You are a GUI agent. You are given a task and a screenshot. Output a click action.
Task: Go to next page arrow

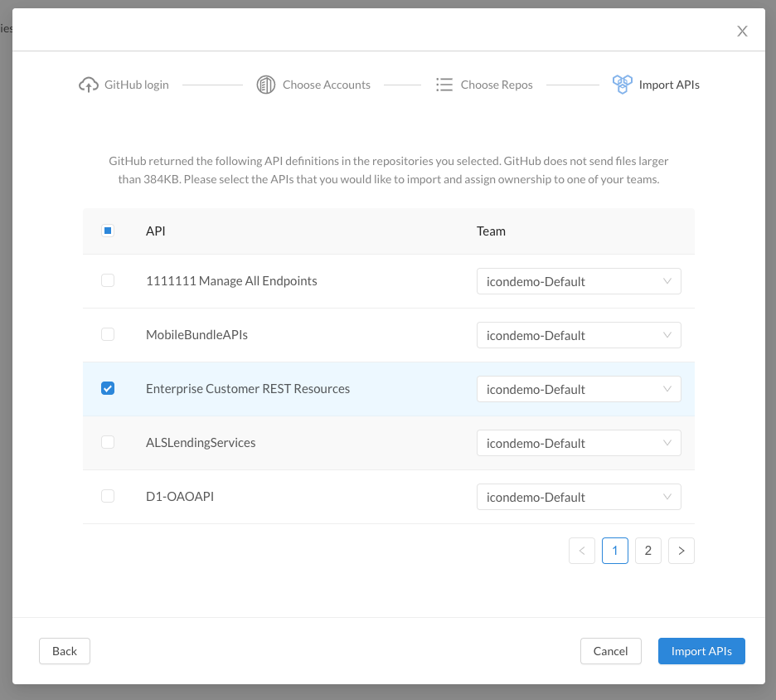[x=681, y=551]
